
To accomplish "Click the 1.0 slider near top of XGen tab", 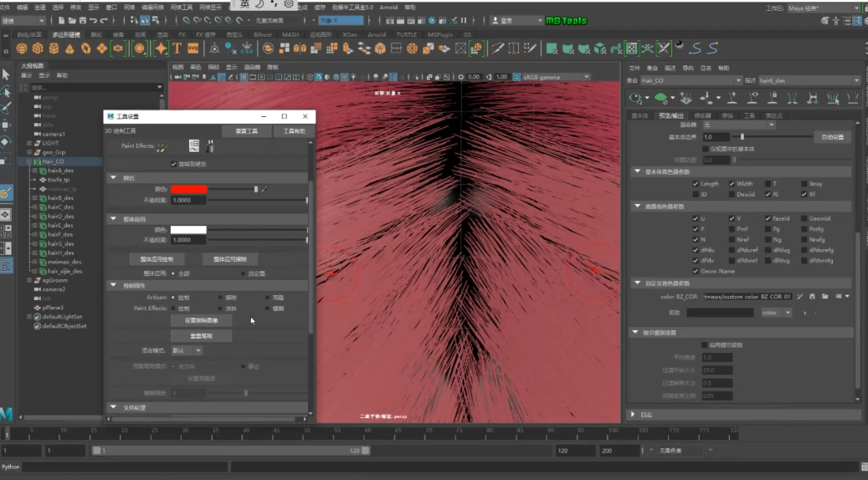I will [773, 136].
